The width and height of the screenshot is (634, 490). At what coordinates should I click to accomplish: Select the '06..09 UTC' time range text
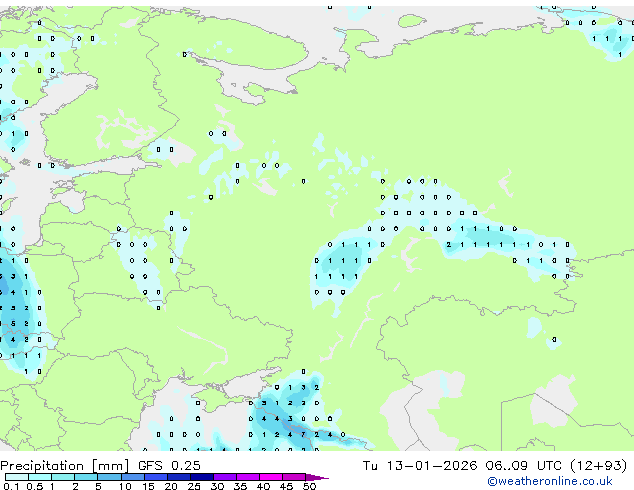[x=524, y=465]
